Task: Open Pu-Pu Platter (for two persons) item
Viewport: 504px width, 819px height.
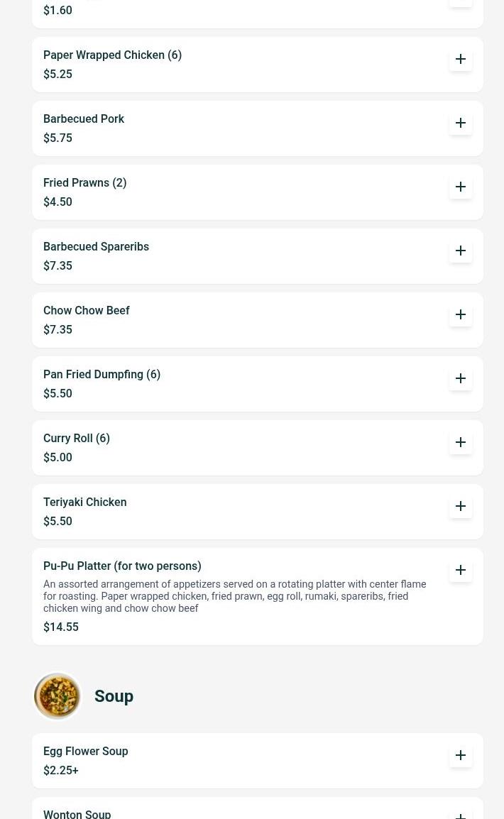Action: click(122, 566)
